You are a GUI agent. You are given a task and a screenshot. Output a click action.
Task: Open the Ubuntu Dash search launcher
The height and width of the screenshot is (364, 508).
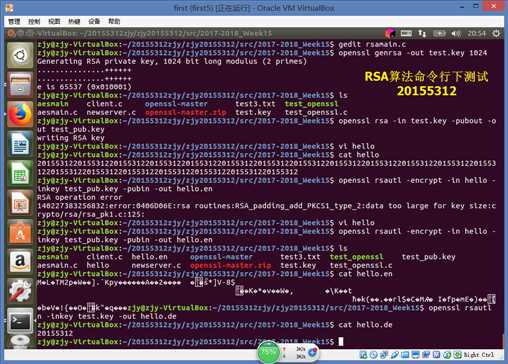(20, 55)
